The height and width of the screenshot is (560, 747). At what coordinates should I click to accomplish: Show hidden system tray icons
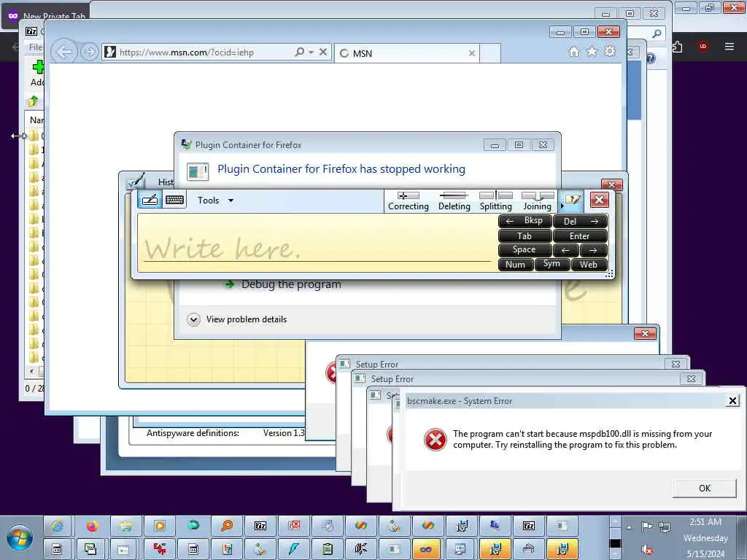629,527
